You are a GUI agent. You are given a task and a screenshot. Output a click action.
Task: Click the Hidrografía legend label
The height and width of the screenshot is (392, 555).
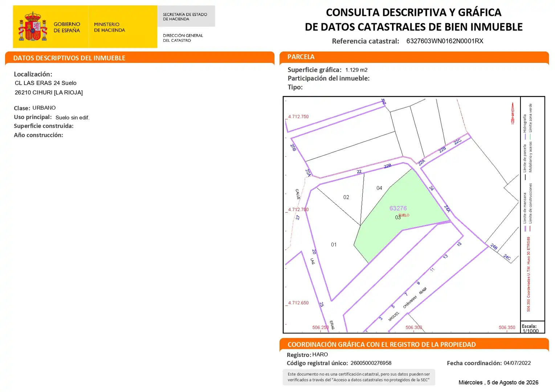pyautogui.click(x=525, y=123)
